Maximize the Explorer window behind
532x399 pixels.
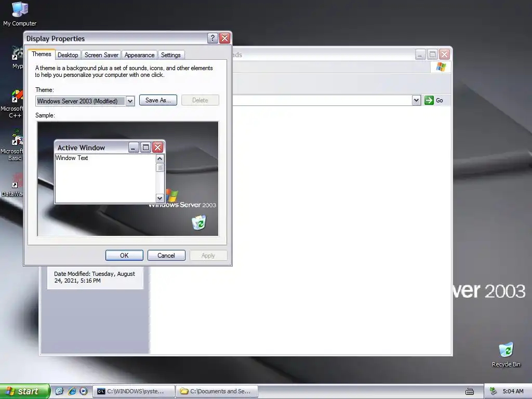[x=432, y=54]
